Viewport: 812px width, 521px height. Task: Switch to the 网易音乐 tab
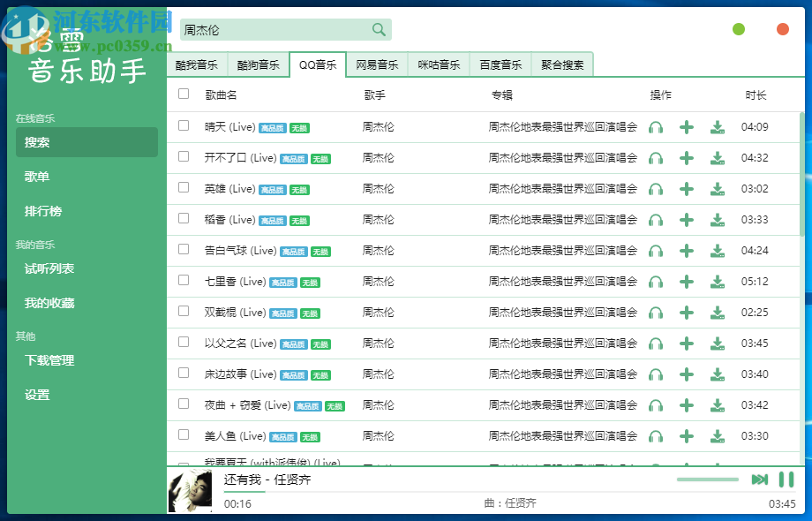coord(377,64)
